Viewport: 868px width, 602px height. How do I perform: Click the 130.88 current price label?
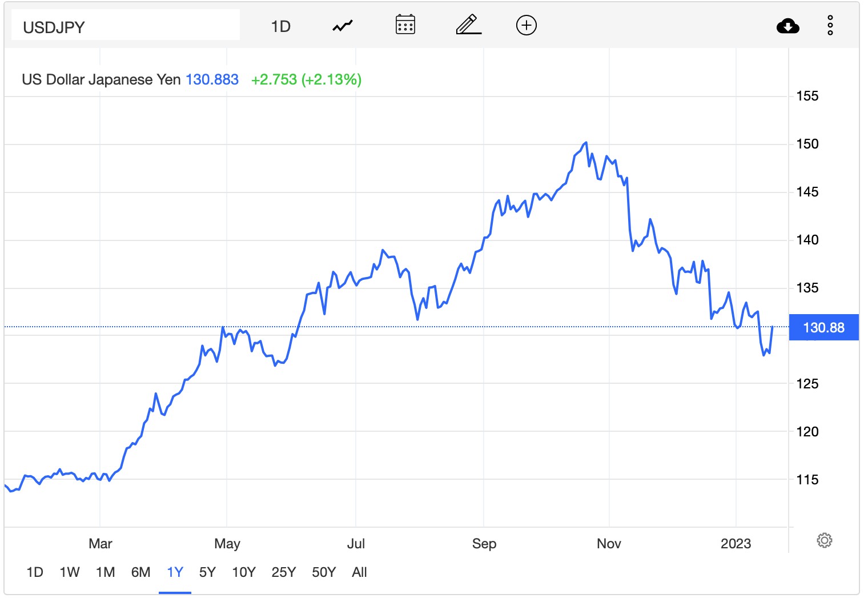(x=823, y=328)
